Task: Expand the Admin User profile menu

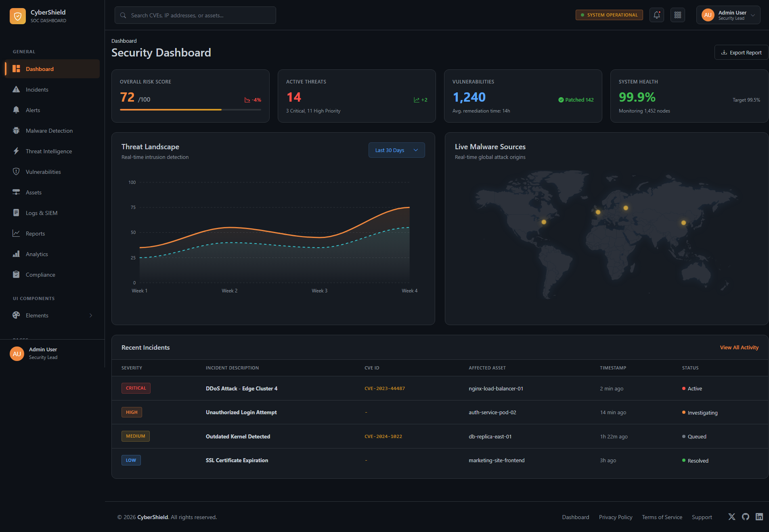Action: [x=728, y=15]
